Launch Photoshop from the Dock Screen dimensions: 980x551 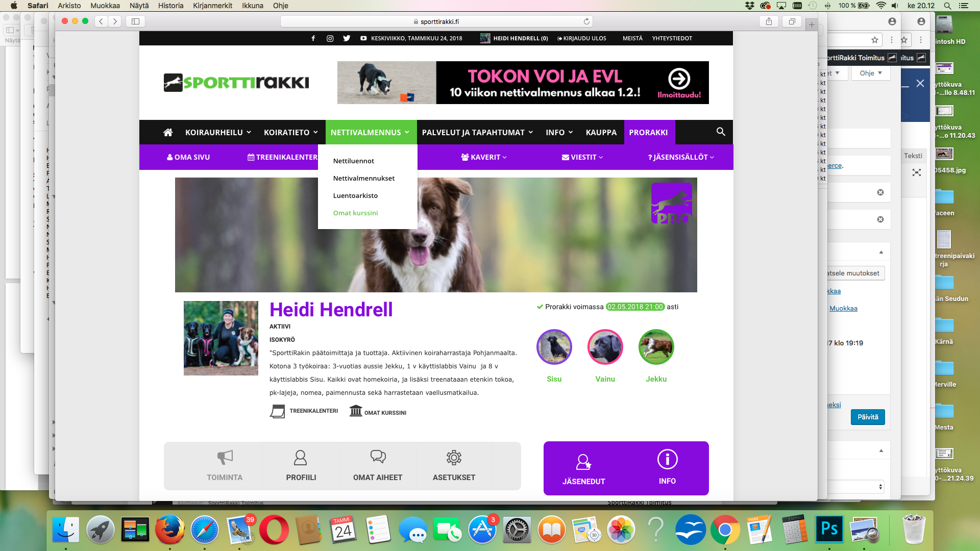(x=829, y=530)
